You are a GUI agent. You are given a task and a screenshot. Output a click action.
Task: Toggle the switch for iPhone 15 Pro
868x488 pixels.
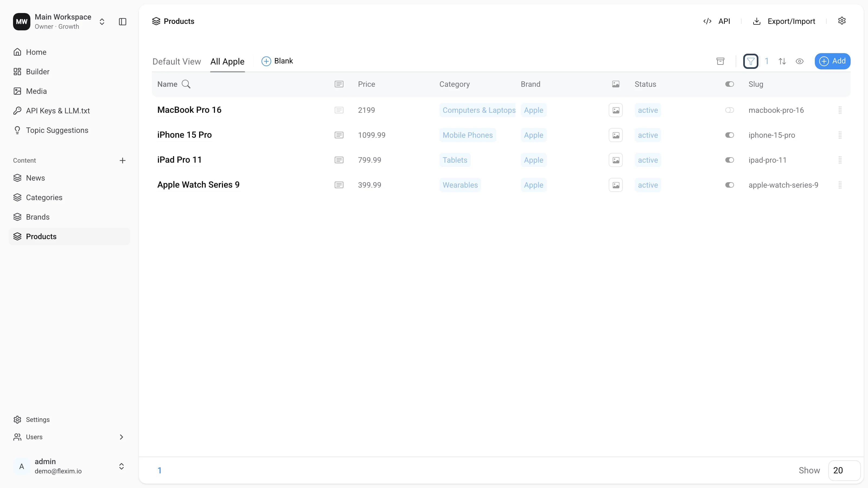[729, 135]
